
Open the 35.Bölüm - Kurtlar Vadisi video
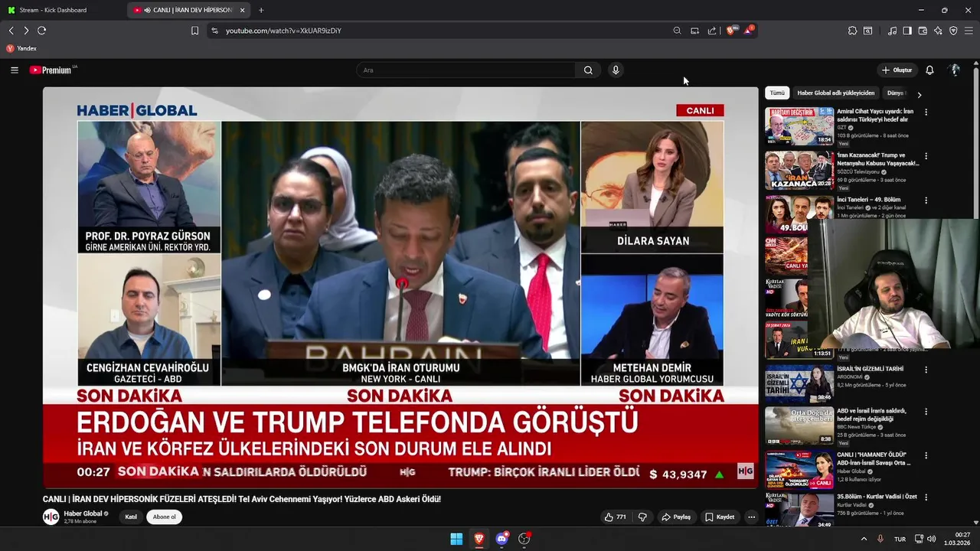pyautogui.click(x=799, y=510)
